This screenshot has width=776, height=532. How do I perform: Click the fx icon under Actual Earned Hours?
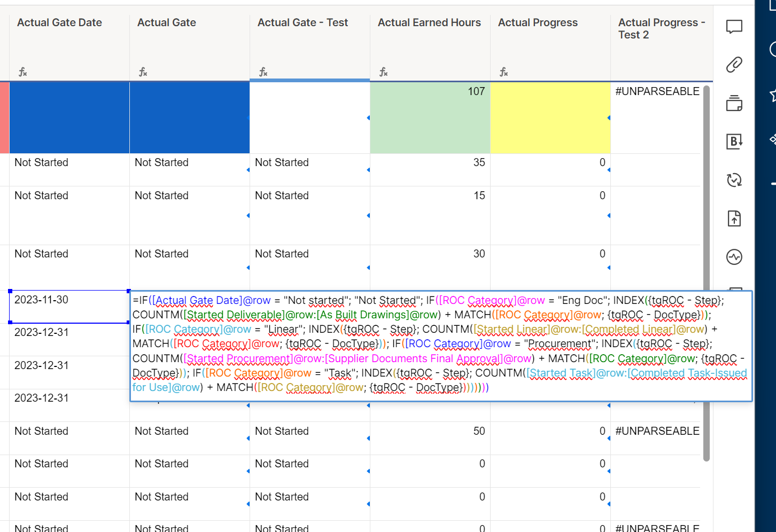pos(383,71)
